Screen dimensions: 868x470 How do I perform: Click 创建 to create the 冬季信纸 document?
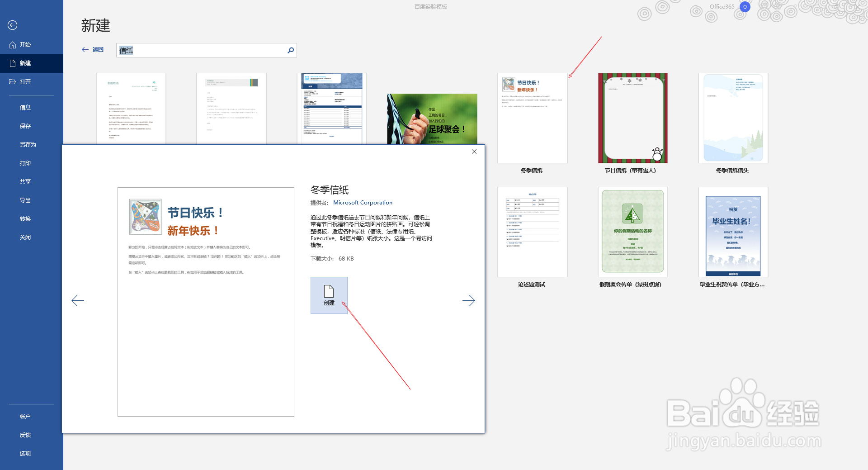coord(329,295)
